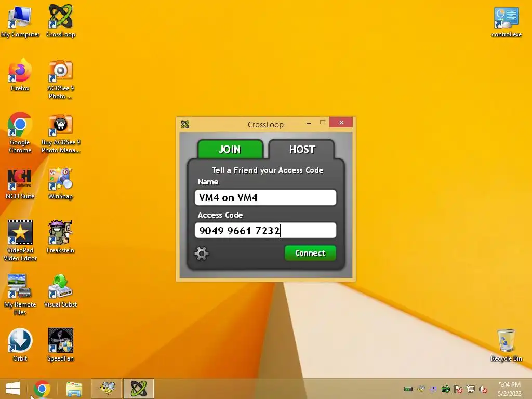
Task: Close the CrossLoop window
Action: (x=341, y=123)
